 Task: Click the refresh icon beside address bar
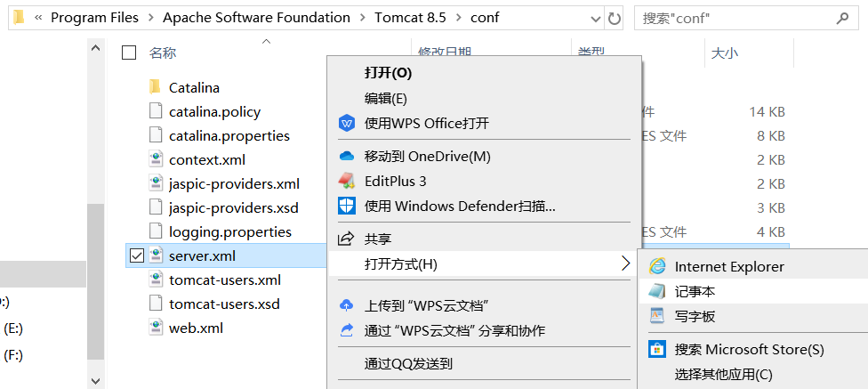click(615, 19)
